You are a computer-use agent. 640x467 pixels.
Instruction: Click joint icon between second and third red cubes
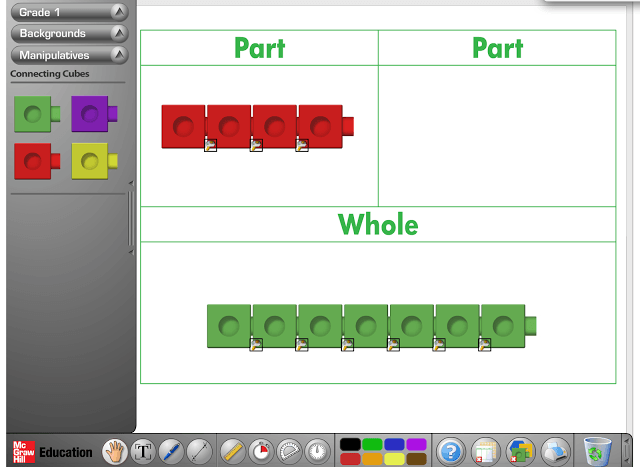(x=256, y=145)
